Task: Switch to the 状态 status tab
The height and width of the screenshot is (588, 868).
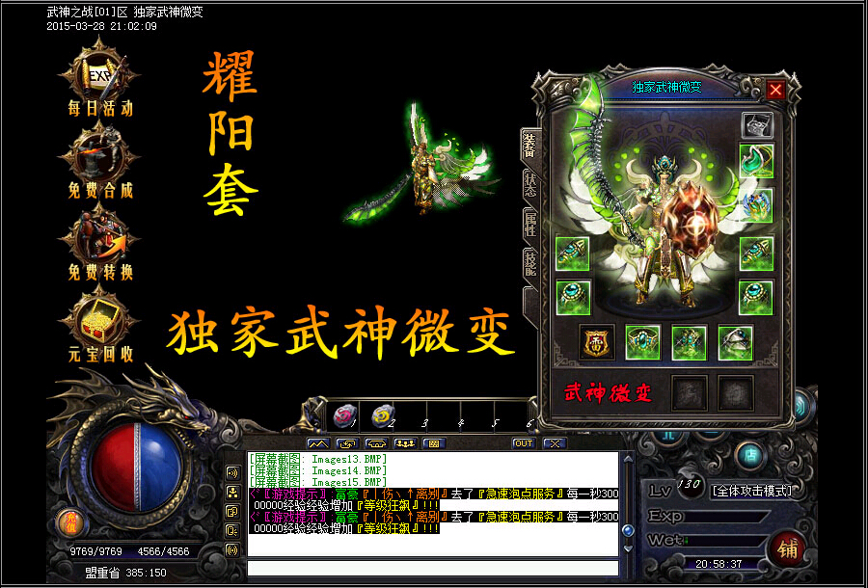Action: tap(530, 186)
